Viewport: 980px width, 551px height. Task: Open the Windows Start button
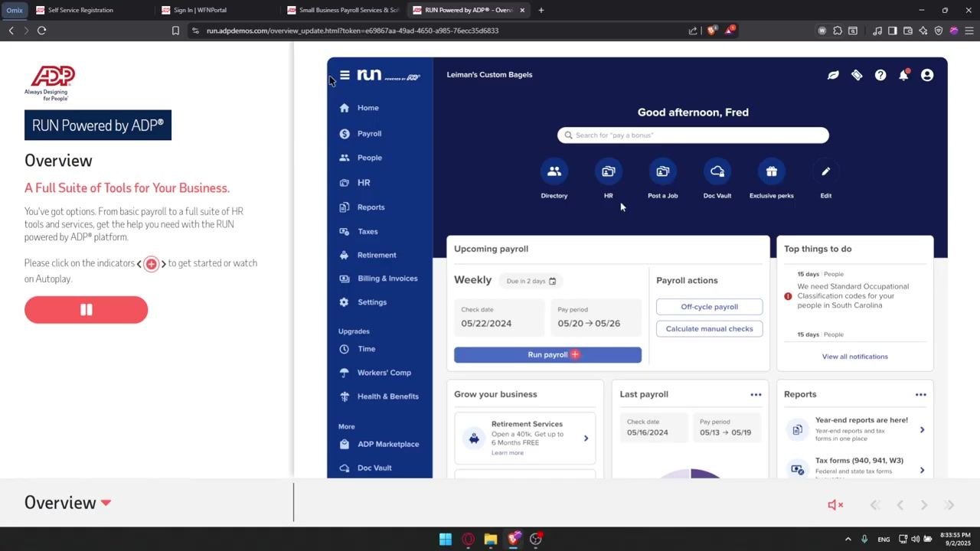pos(445,539)
